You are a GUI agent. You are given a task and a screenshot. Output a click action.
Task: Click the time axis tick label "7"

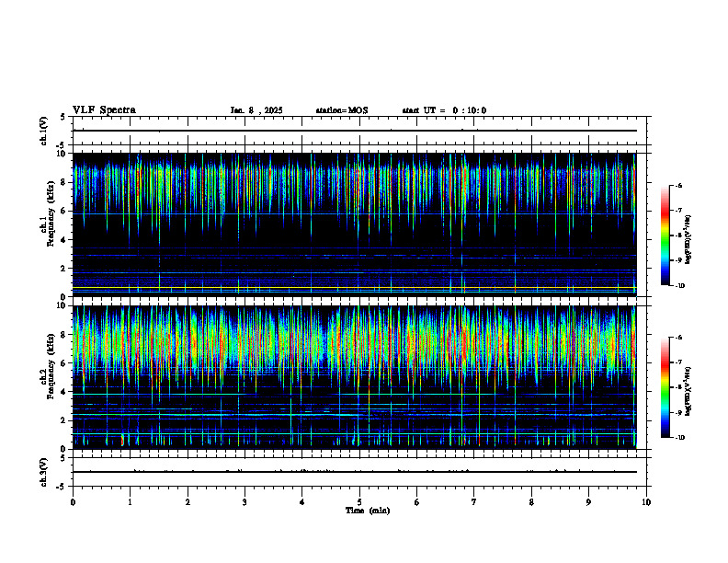(474, 502)
